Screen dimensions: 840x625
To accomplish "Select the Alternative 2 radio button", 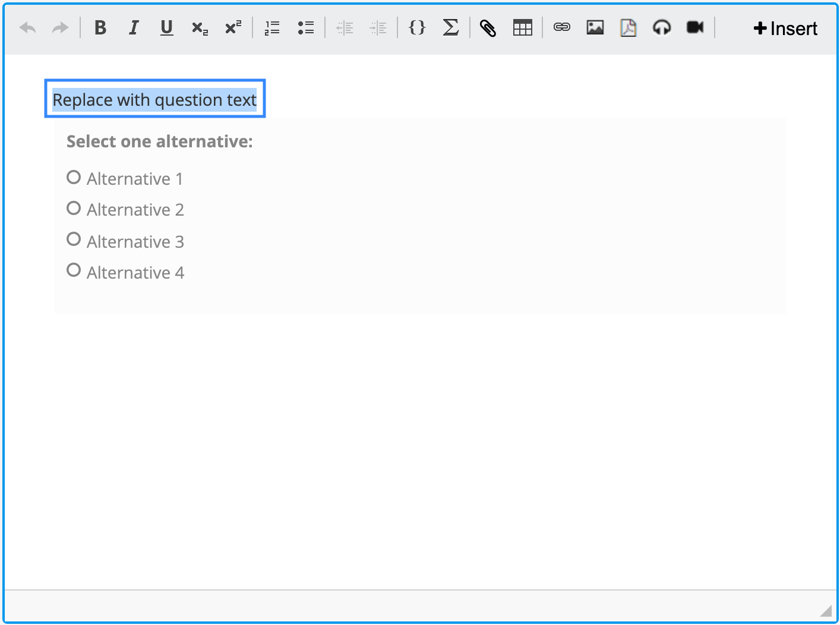I will 74,208.
